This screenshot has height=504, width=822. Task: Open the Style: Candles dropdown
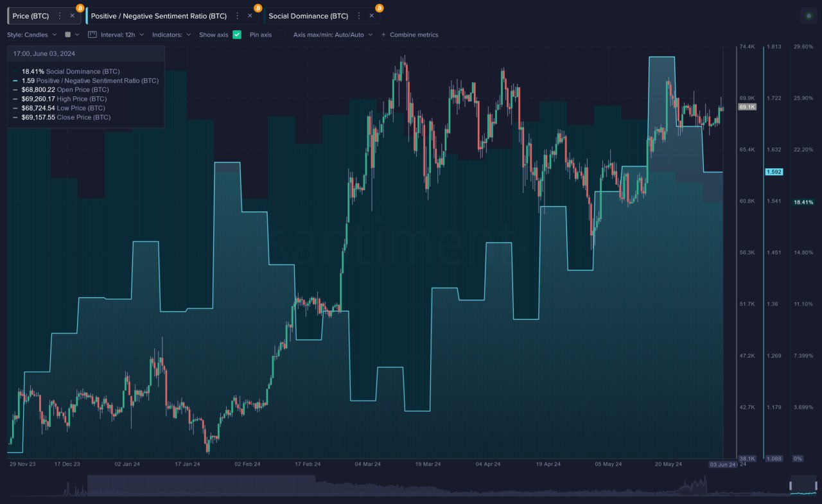(32, 35)
